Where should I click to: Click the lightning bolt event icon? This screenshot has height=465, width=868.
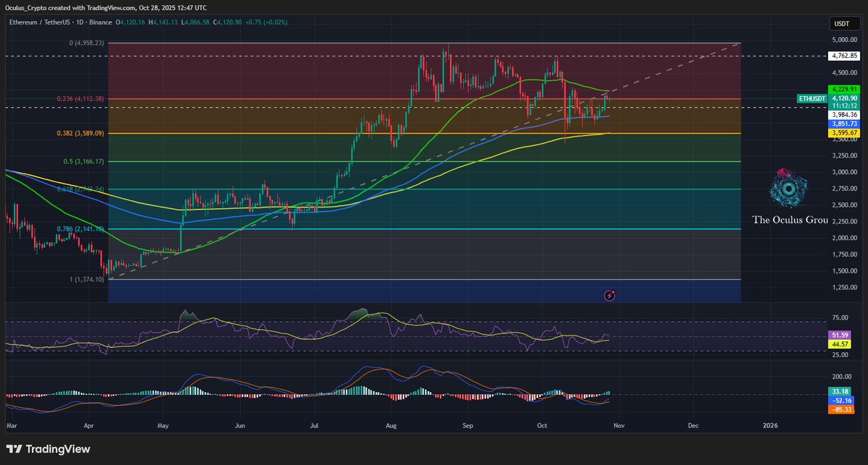pos(610,295)
